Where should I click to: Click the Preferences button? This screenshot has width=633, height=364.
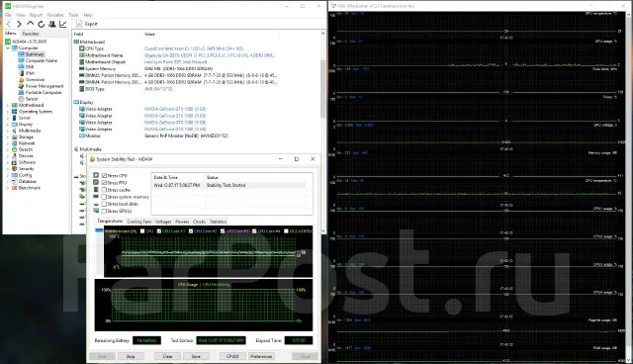tap(261, 356)
